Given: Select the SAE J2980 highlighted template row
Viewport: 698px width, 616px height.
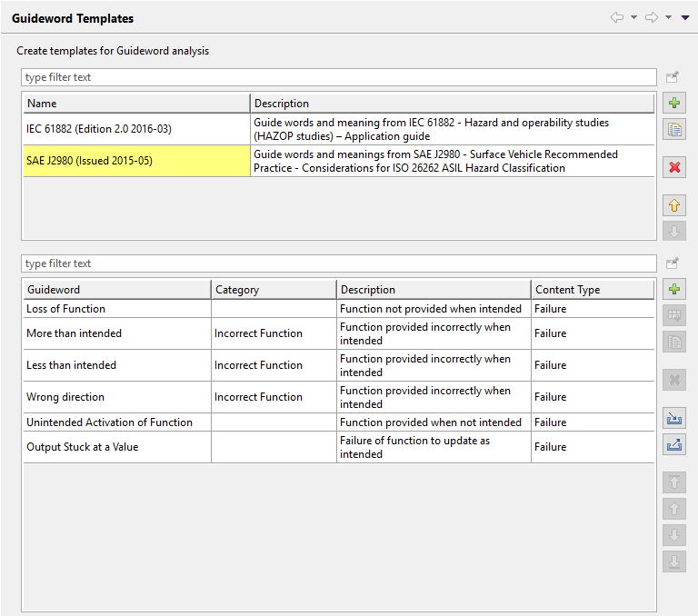Looking at the screenshot, I should click(x=136, y=161).
